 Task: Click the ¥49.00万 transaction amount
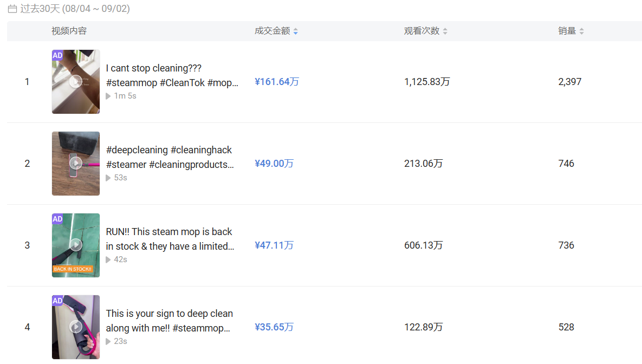coord(274,164)
